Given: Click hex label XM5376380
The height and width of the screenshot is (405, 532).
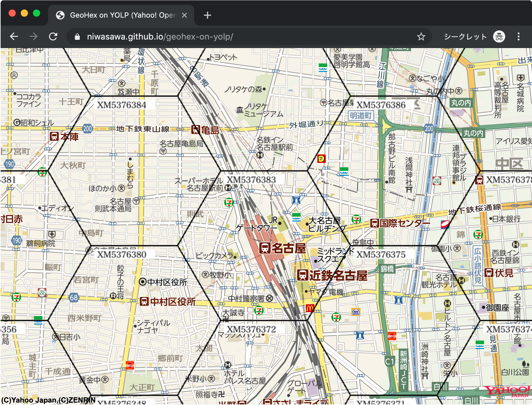Looking at the screenshot, I should [122, 254].
